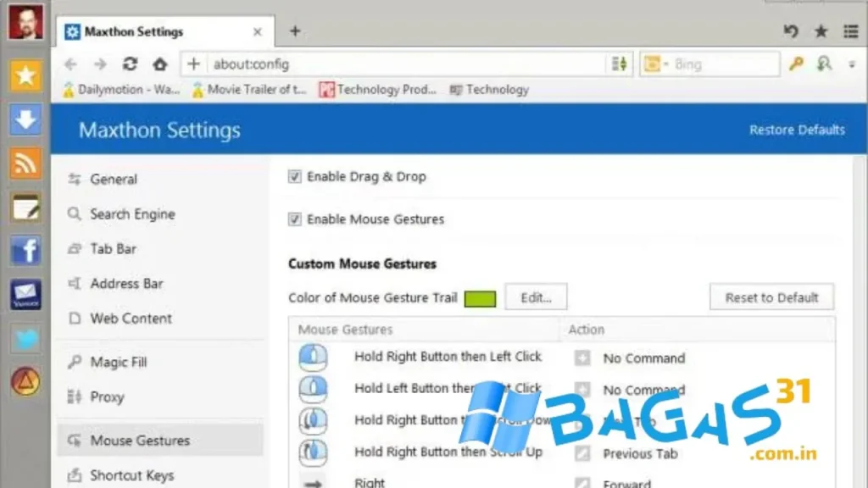
Task: Open the Downloads sidebar icon
Action: tap(25, 119)
